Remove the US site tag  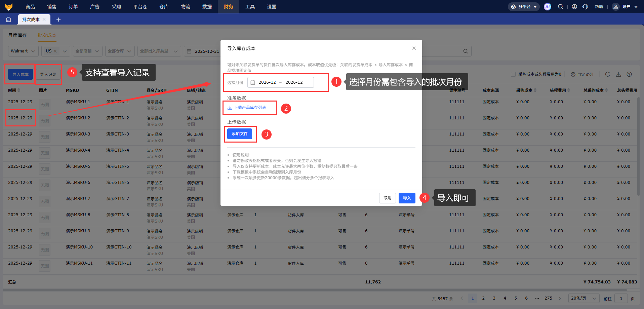(x=55, y=51)
